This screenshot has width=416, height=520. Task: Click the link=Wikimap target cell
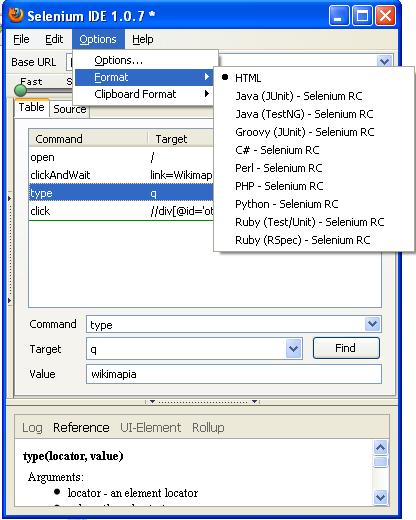181,175
